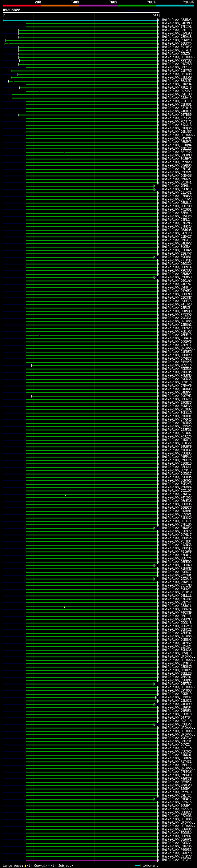Select last hit UniRef100_A1TJT2
Screen dimensions: 197x868
[177, 860]
